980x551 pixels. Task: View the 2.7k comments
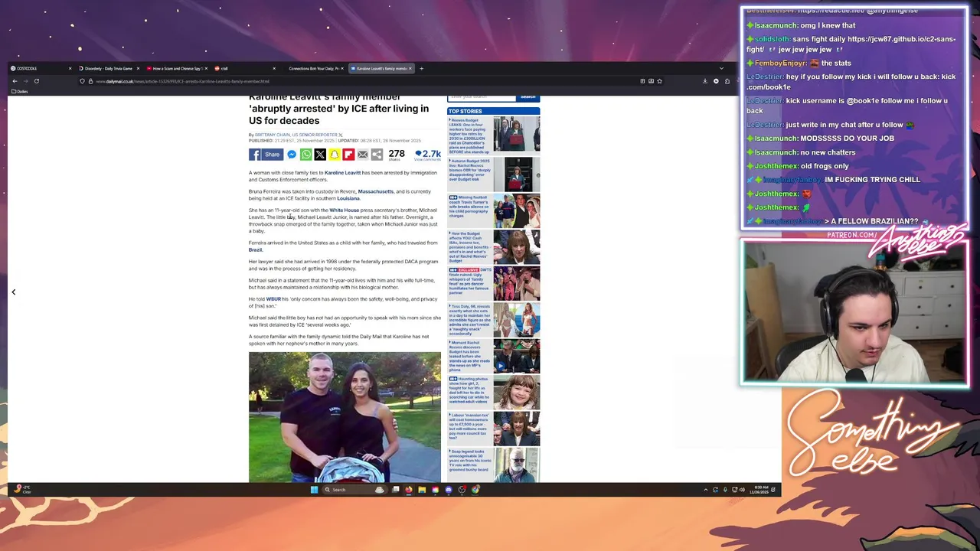click(x=428, y=155)
